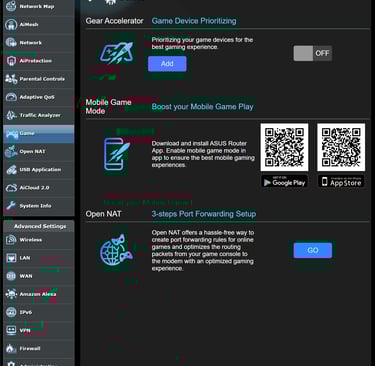
Task: Select the Adaptive QoS gauge icon
Action: 11,97
